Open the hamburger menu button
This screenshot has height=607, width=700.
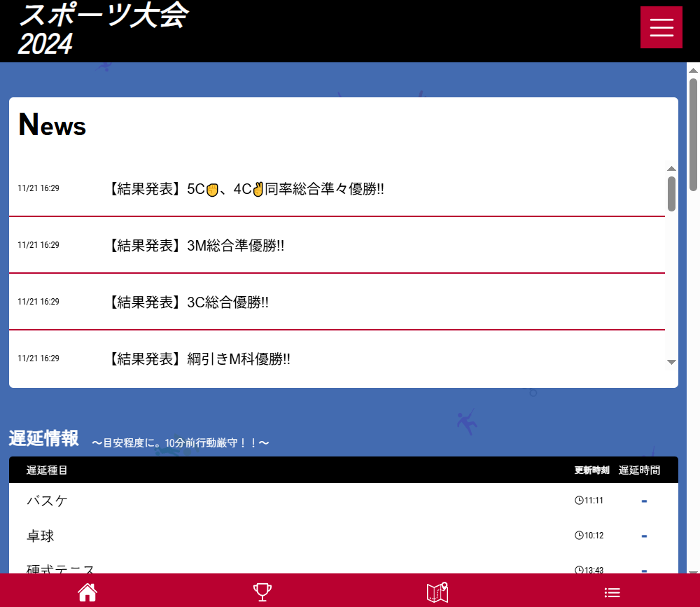click(x=661, y=27)
